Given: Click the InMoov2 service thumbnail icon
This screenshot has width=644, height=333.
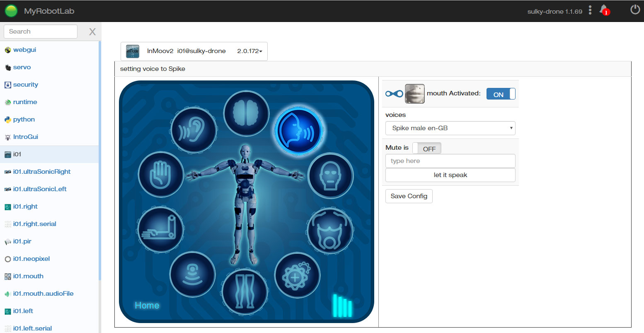Looking at the screenshot, I should (133, 51).
